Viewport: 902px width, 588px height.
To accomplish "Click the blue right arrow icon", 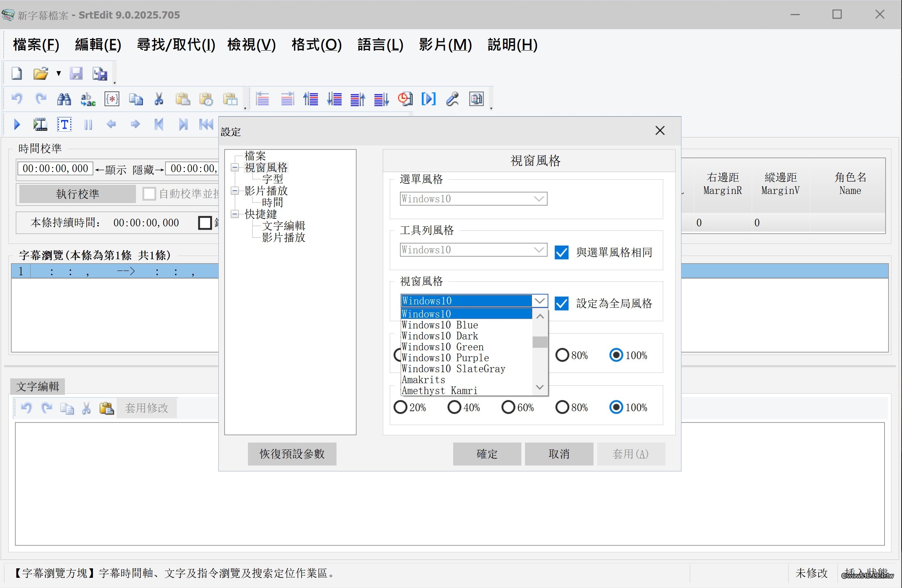I will [135, 124].
